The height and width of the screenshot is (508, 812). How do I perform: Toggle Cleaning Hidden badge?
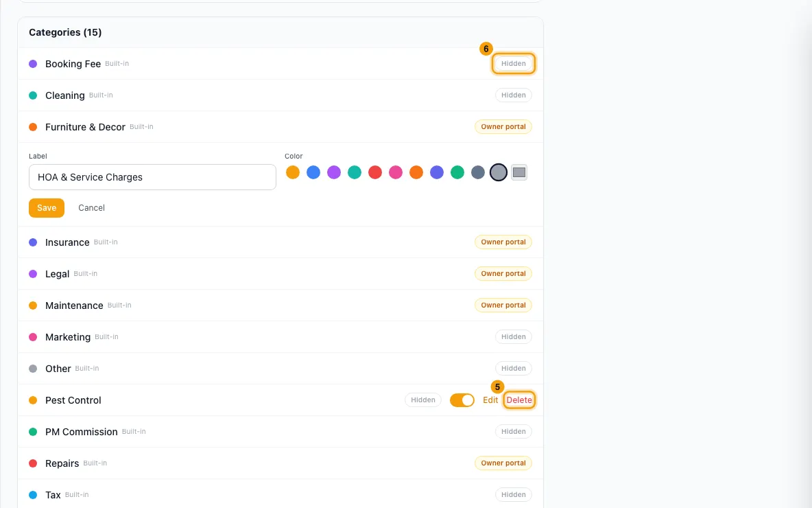click(x=513, y=95)
